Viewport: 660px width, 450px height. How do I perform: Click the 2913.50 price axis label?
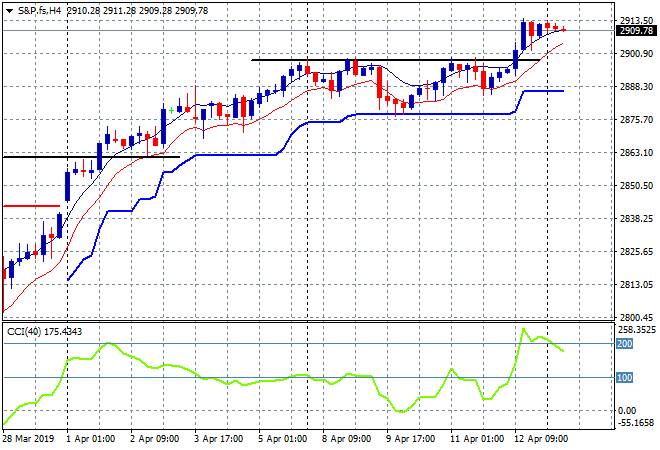click(636, 21)
